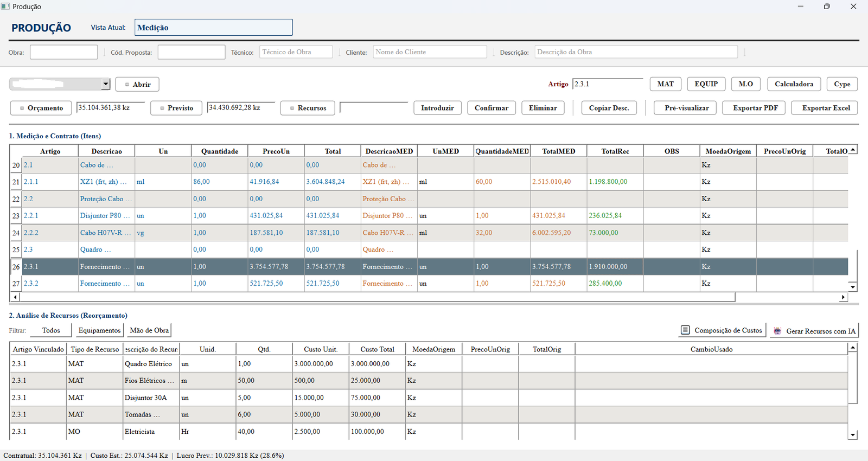Click the down arrow of resources table scrollbar

pos(853,435)
